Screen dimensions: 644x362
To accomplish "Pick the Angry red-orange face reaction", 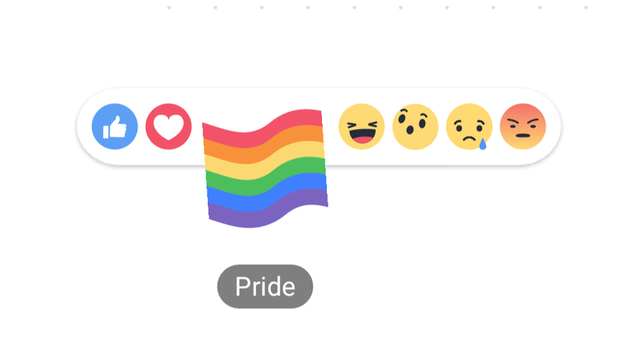I will (522, 126).
